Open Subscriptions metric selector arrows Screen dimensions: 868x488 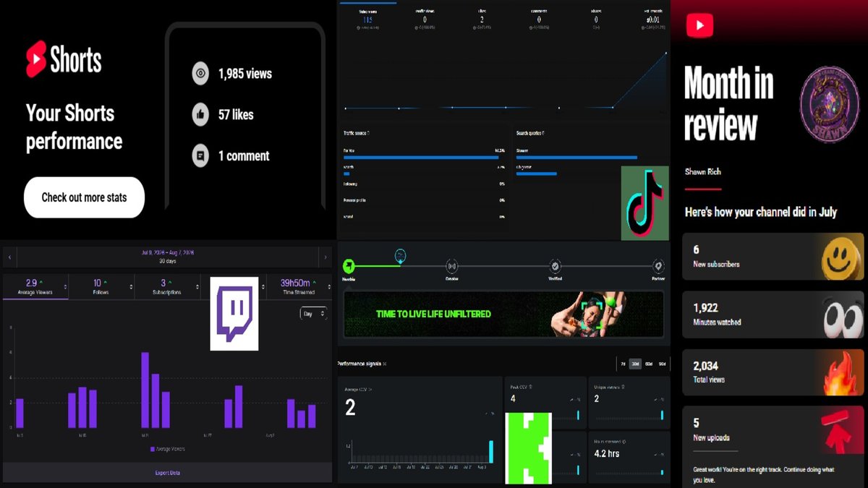pyautogui.click(x=197, y=287)
